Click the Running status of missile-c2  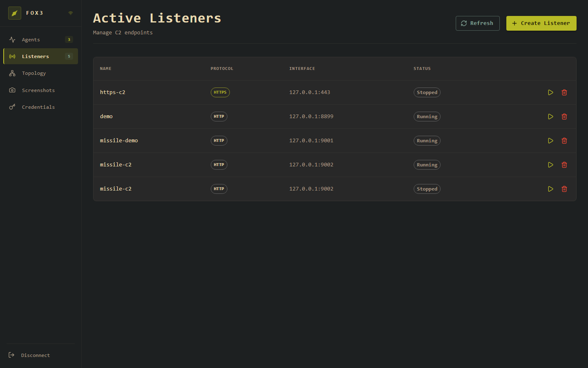pyautogui.click(x=427, y=165)
